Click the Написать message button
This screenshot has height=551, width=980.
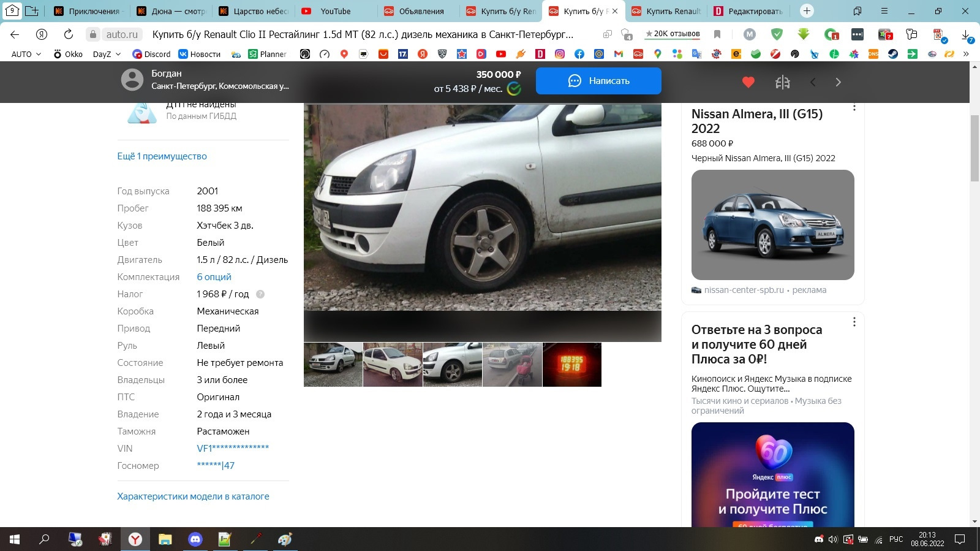(x=598, y=81)
